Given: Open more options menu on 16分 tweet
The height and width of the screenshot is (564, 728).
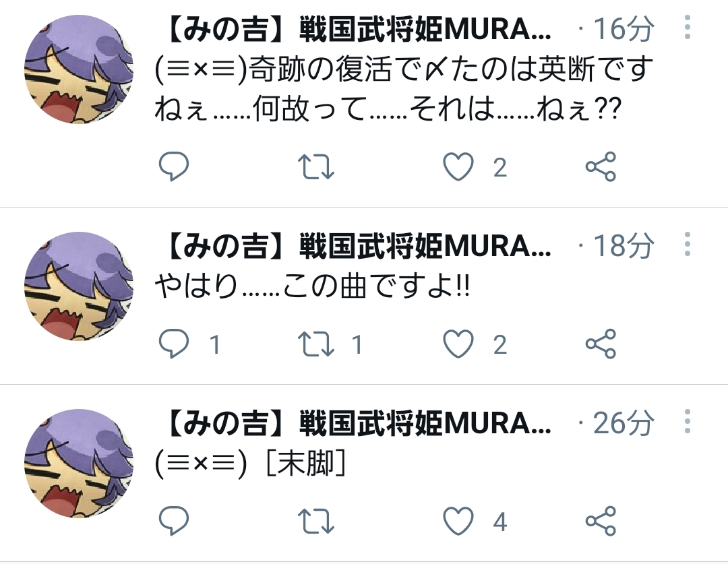Looking at the screenshot, I should 688,27.
